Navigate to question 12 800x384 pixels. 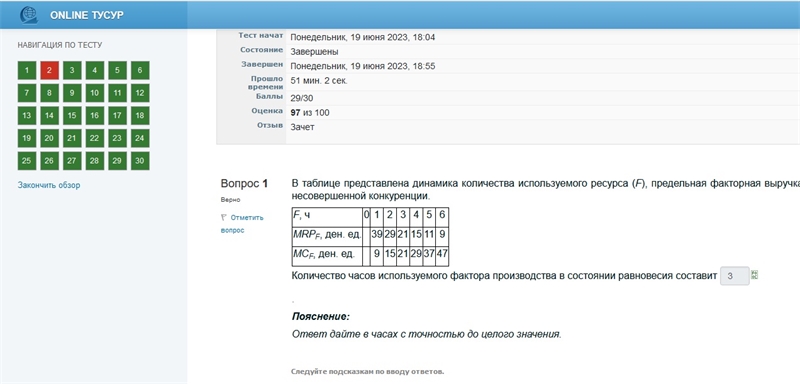[x=140, y=93]
